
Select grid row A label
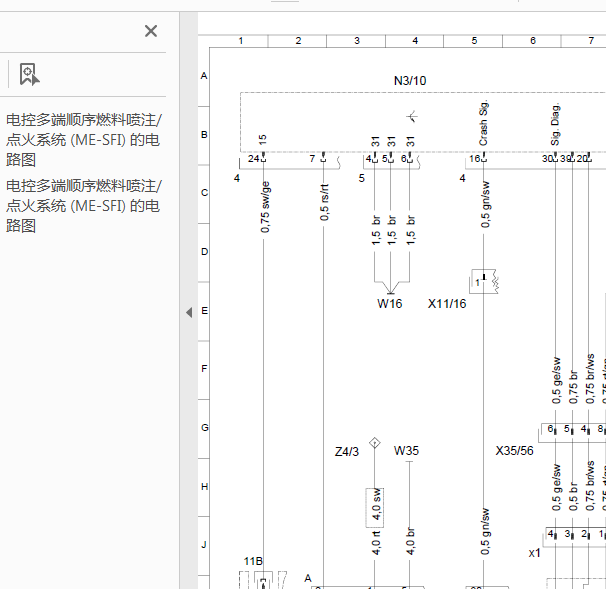[x=204, y=76]
